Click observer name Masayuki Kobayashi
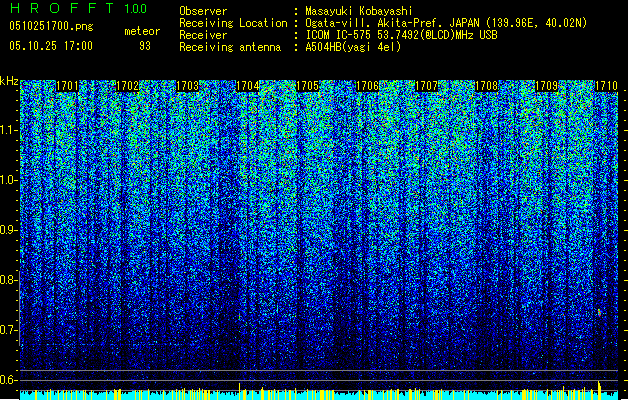 [x=359, y=11]
